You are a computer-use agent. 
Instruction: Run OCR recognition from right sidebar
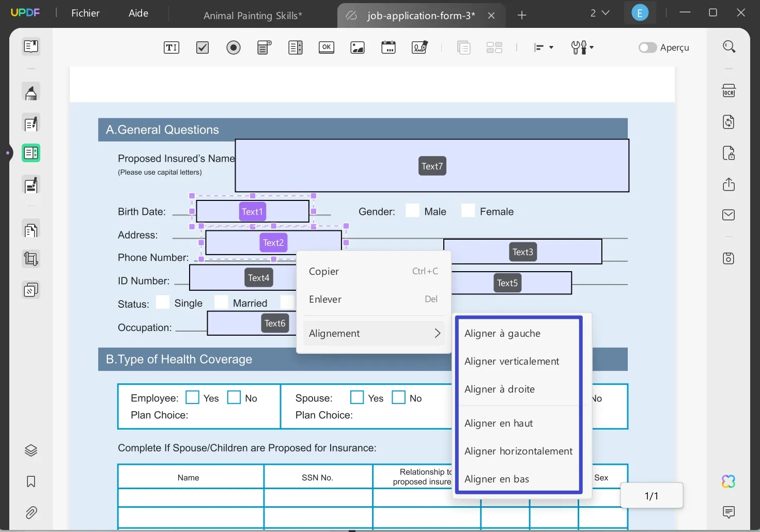pos(728,91)
